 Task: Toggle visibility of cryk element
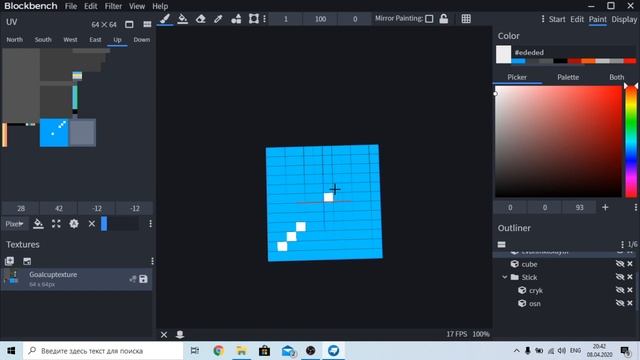pos(620,290)
